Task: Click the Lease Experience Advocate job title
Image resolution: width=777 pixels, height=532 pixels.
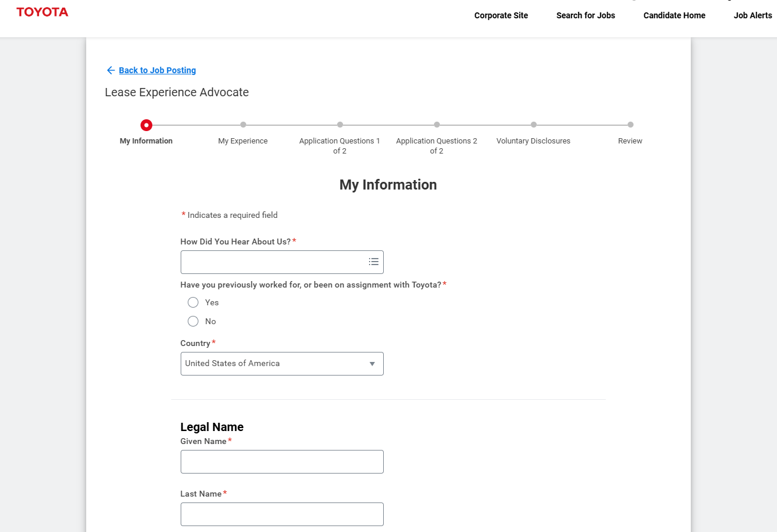Action: [177, 92]
